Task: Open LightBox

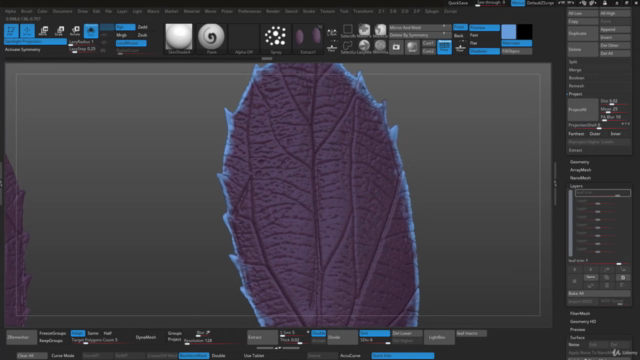Action: (x=439, y=337)
